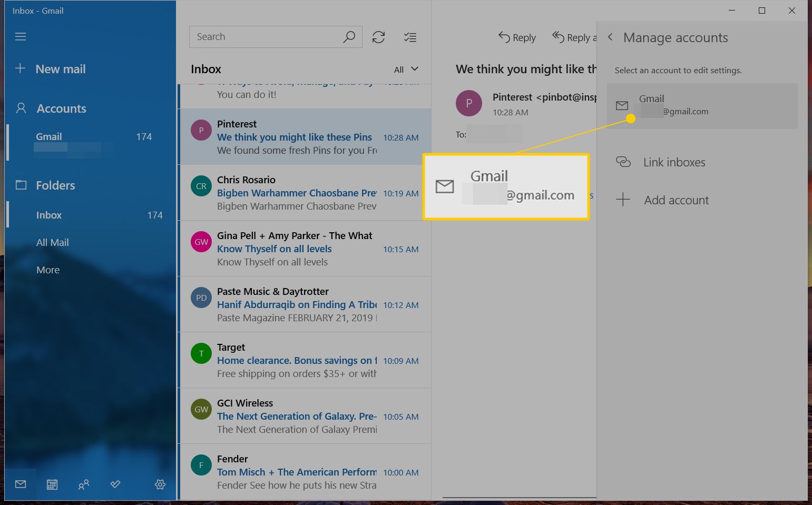Screen dimensions: 812x505
Task: Open Gina Pell + Amy Parker email
Action: coord(305,249)
